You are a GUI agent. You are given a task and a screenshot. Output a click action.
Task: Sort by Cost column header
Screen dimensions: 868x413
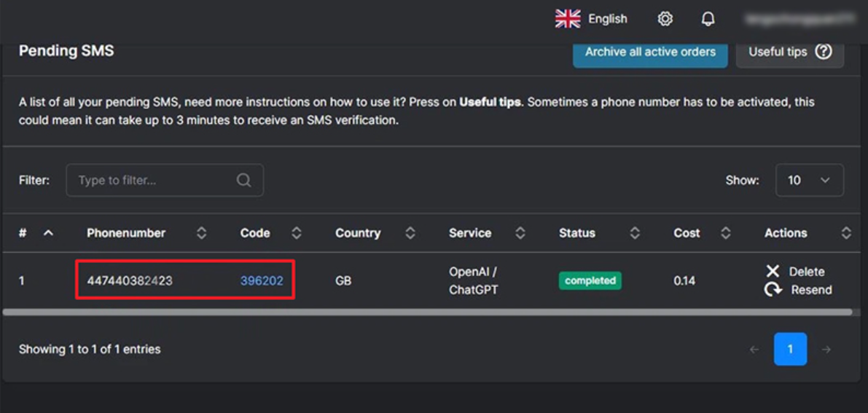pos(687,233)
